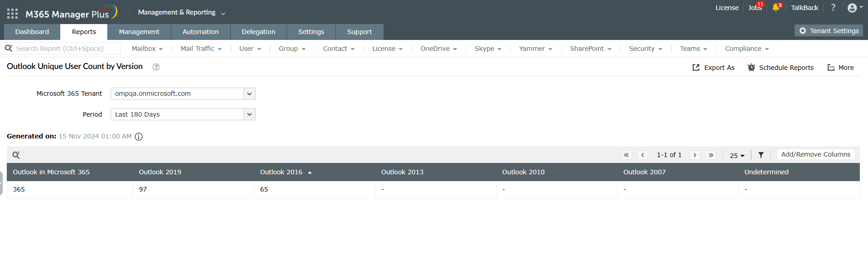Open the user account avatar menu

855,8
